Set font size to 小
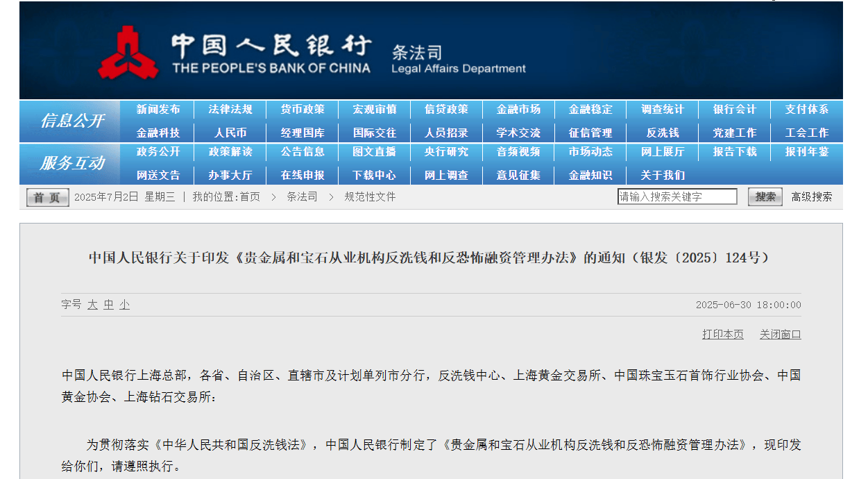Image resolution: width=868 pixels, height=479 pixels. click(124, 305)
